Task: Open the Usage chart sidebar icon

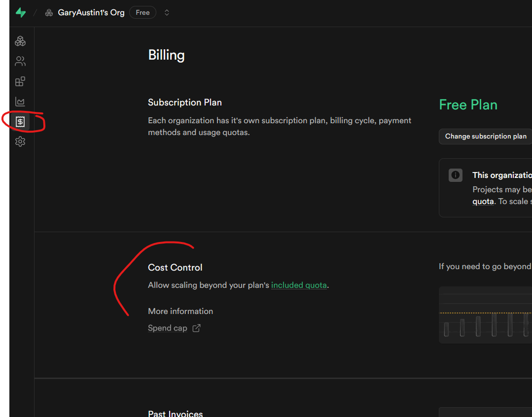Action: (20, 102)
